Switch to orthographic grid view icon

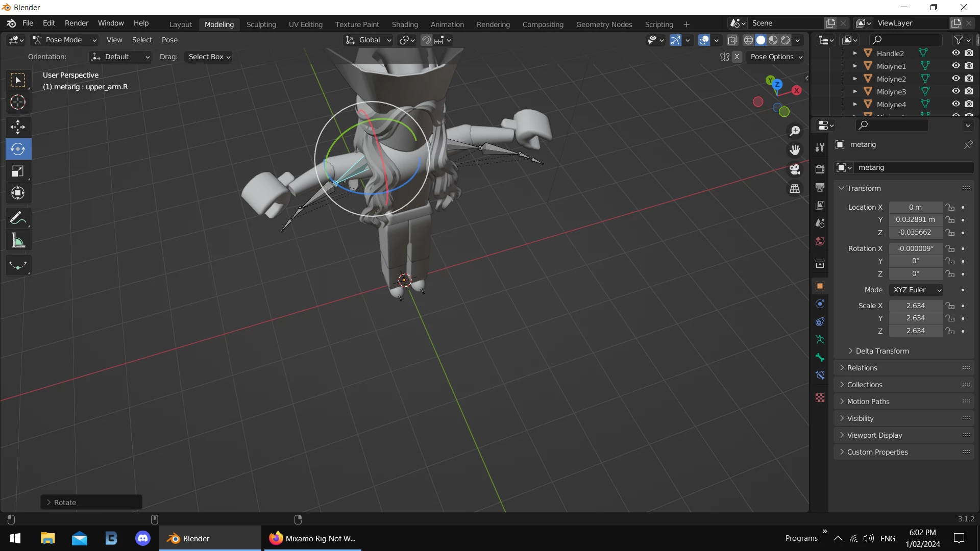795,189
